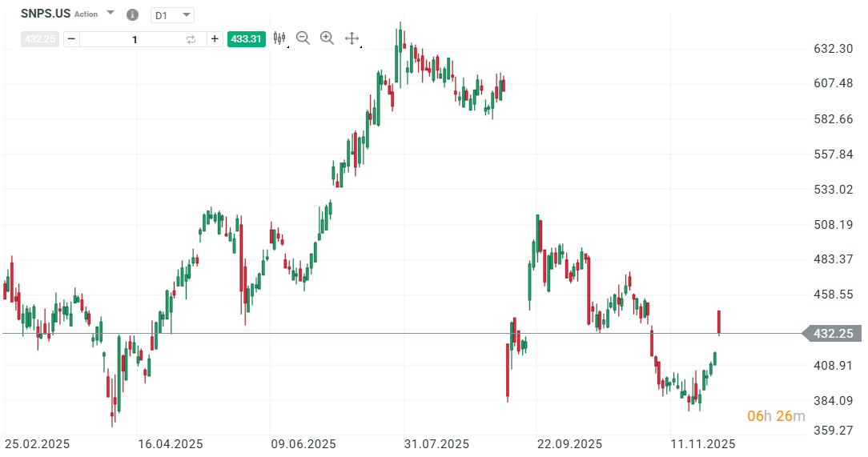Click the green 433.31 buy price button
Screen dimensions: 868x457
click(x=246, y=39)
